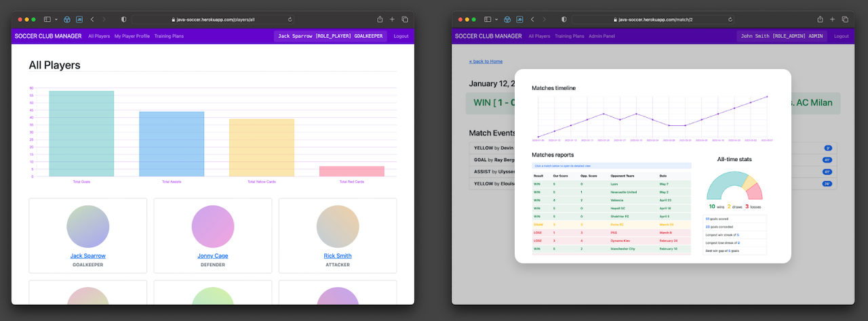
Task: Go forward in right Safari window
Action: coord(544,20)
